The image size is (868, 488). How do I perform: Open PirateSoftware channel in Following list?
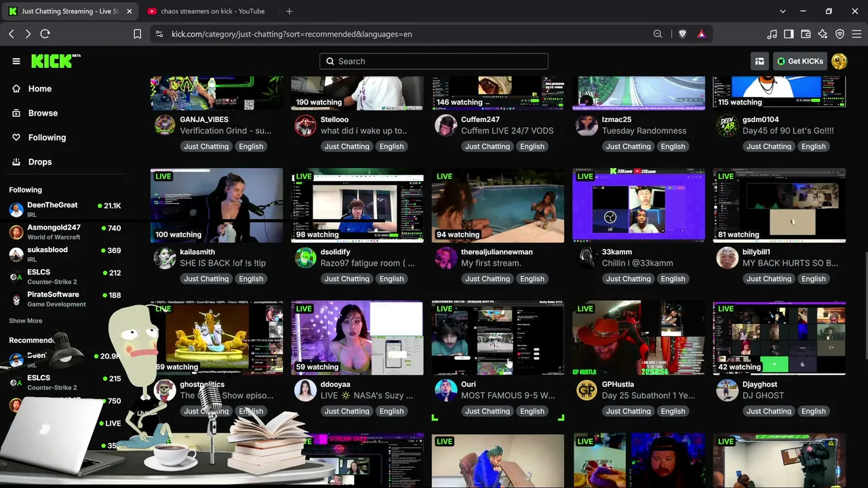pos(65,299)
